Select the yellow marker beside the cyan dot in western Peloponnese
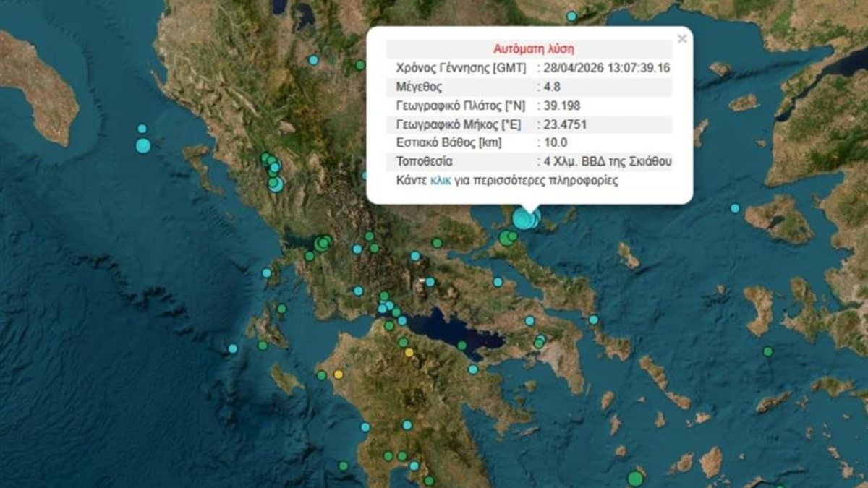 338,374
